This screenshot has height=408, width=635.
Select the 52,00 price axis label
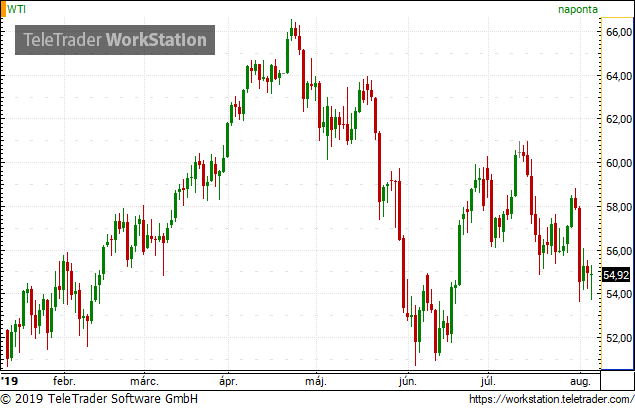(x=619, y=338)
